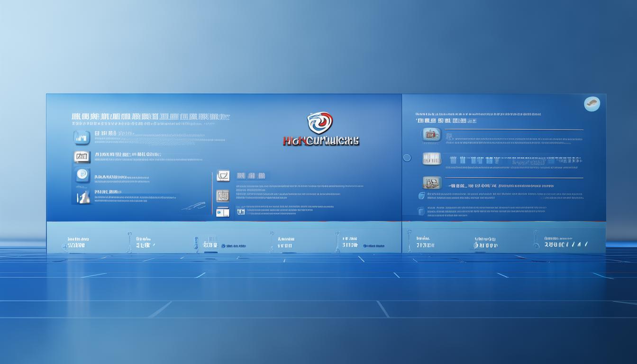Select the white framed-box icon in the left panel
Screen dimensions: 637x364
coord(82,157)
